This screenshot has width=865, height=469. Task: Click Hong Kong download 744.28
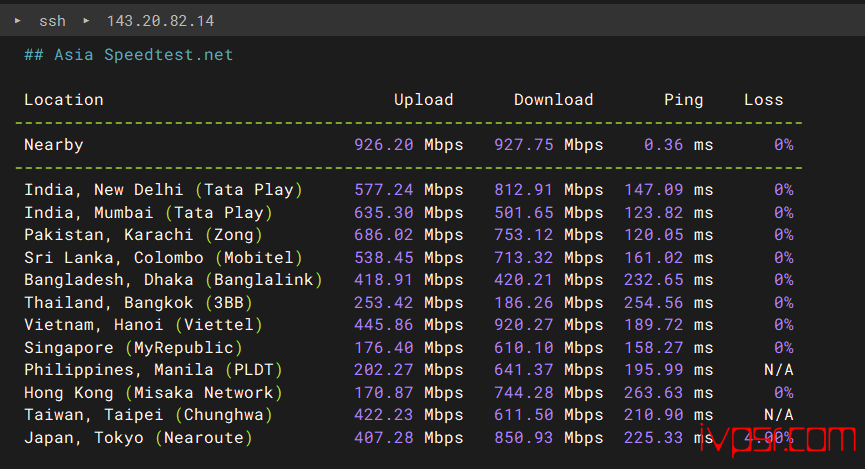tap(524, 393)
